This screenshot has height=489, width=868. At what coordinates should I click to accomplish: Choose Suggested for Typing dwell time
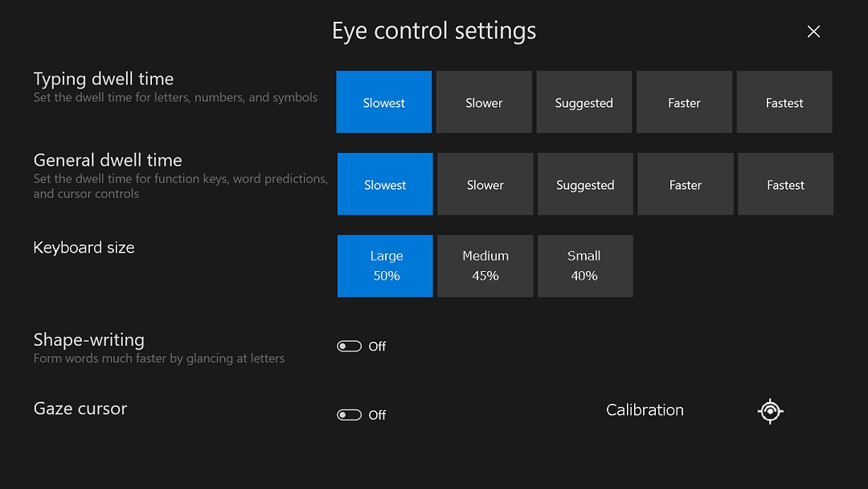pos(584,102)
